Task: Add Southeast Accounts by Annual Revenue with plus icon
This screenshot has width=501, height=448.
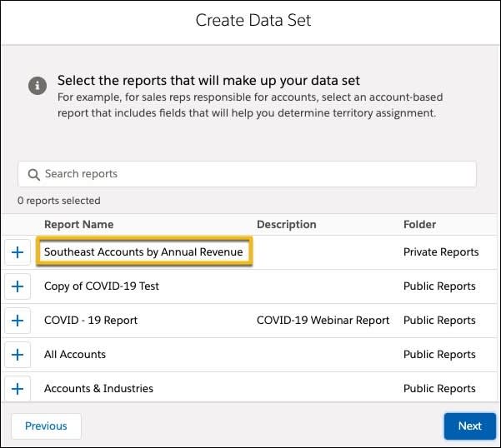Action: (x=18, y=252)
